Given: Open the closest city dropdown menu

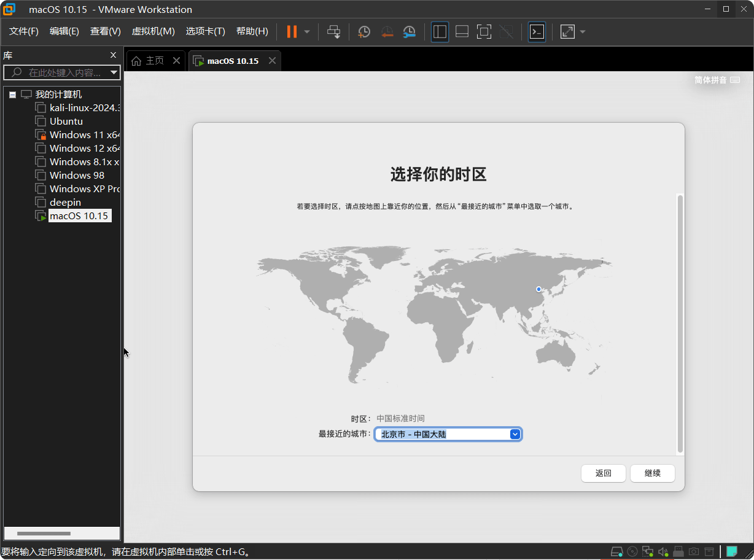Looking at the screenshot, I should [515, 434].
